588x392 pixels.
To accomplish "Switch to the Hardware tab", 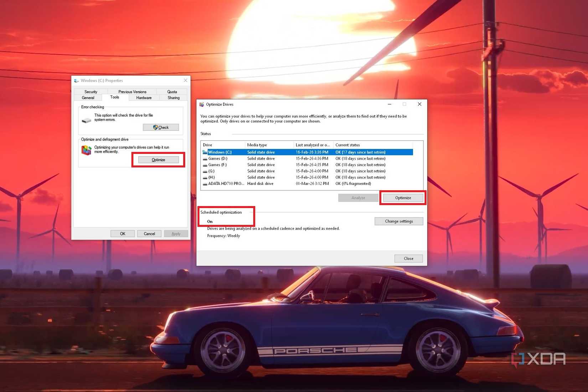I will click(144, 97).
